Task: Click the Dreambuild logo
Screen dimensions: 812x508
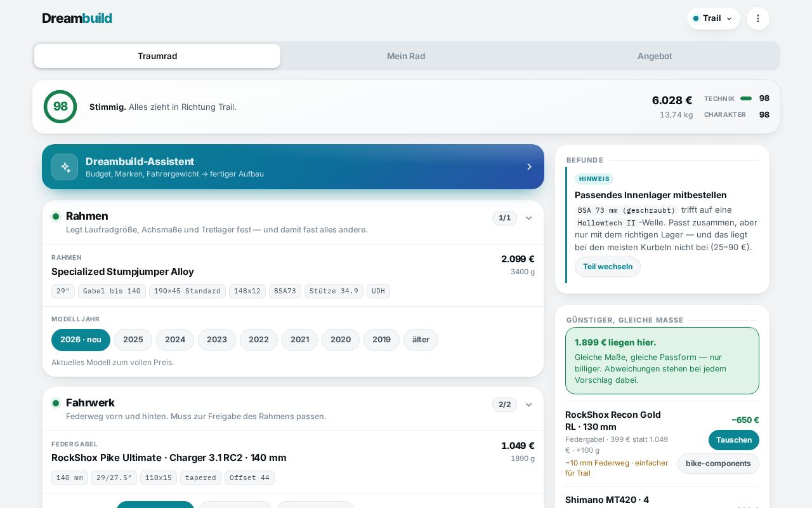Action: pos(77,18)
